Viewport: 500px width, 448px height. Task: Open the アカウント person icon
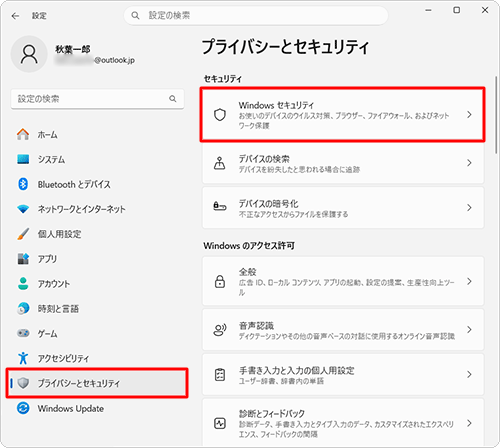(x=23, y=284)
